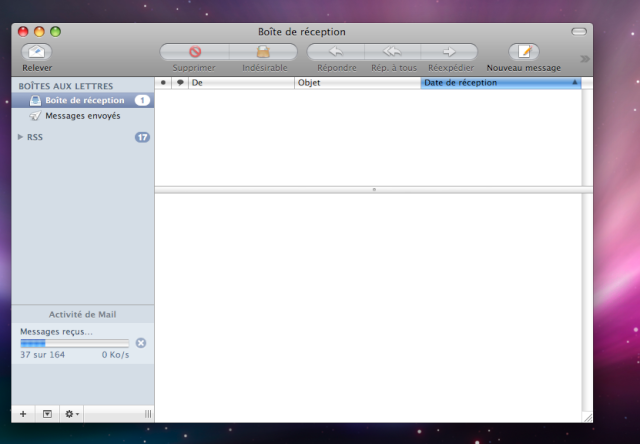Expand the RSS disclosure triangle

20,137
